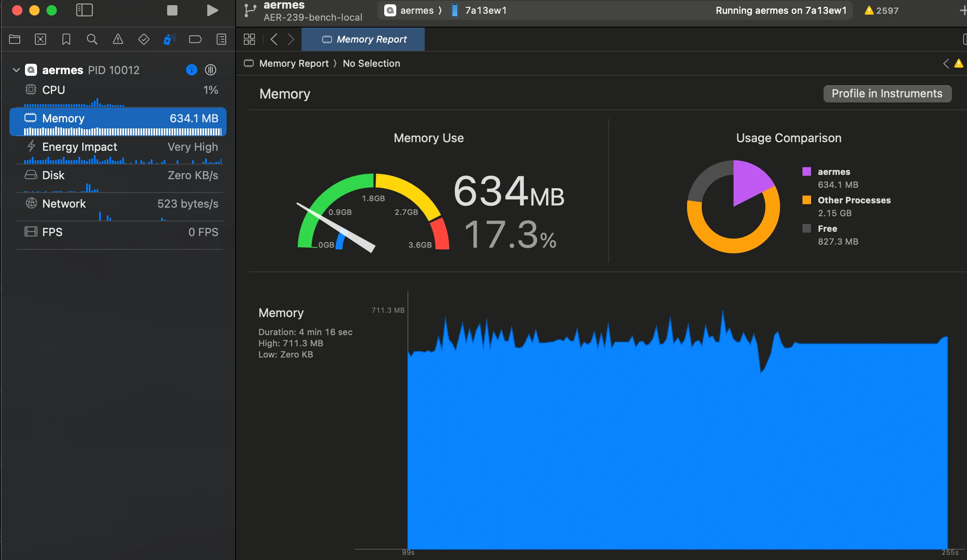Image resolution: width=967 pixels, height=560 pixels.
Task: Open the 2597 warnings indicator
Action: point(881,10)
